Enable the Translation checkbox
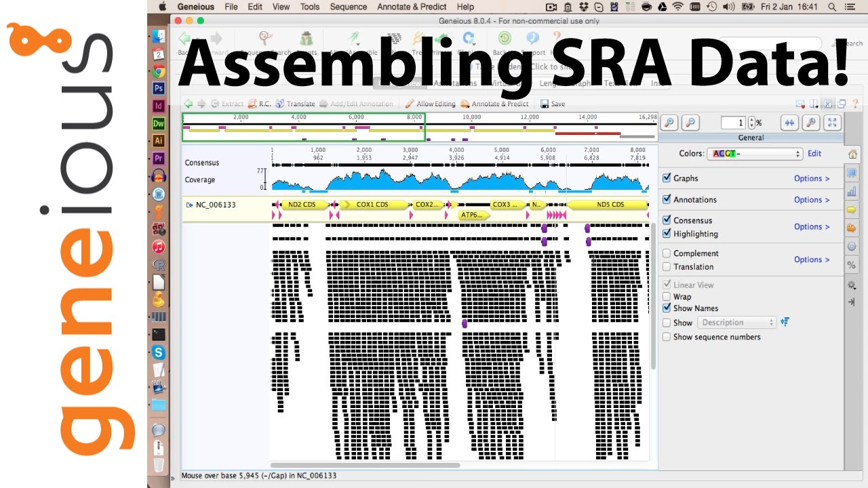This screenshot has height=488, width=868. [x=667, y=266]
